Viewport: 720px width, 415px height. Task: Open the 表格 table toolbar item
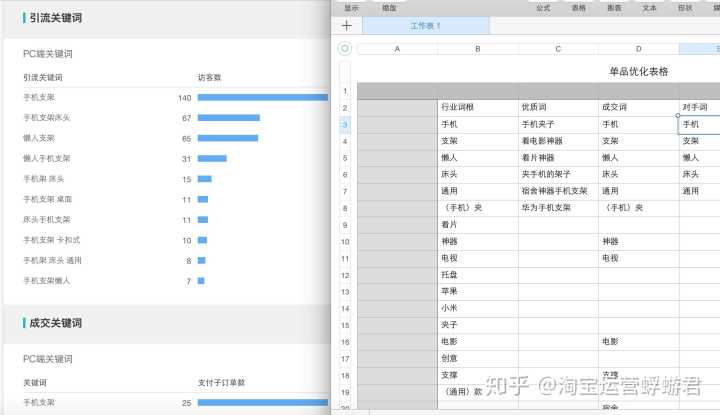(578, 7)
